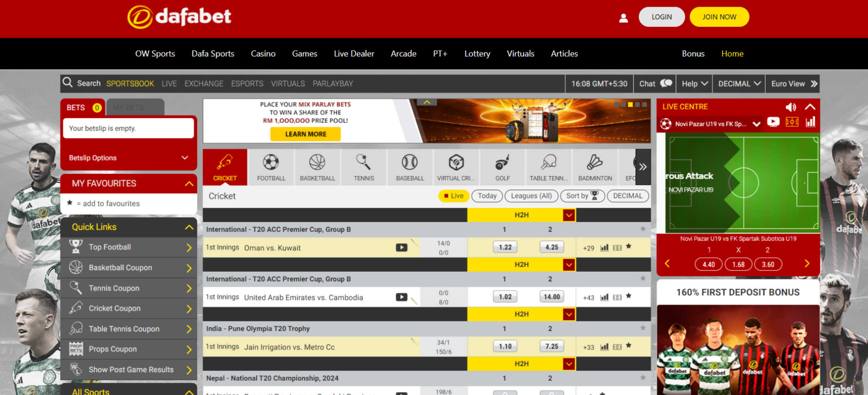Collapse the My Favourites panel

[x=189, y=184]
